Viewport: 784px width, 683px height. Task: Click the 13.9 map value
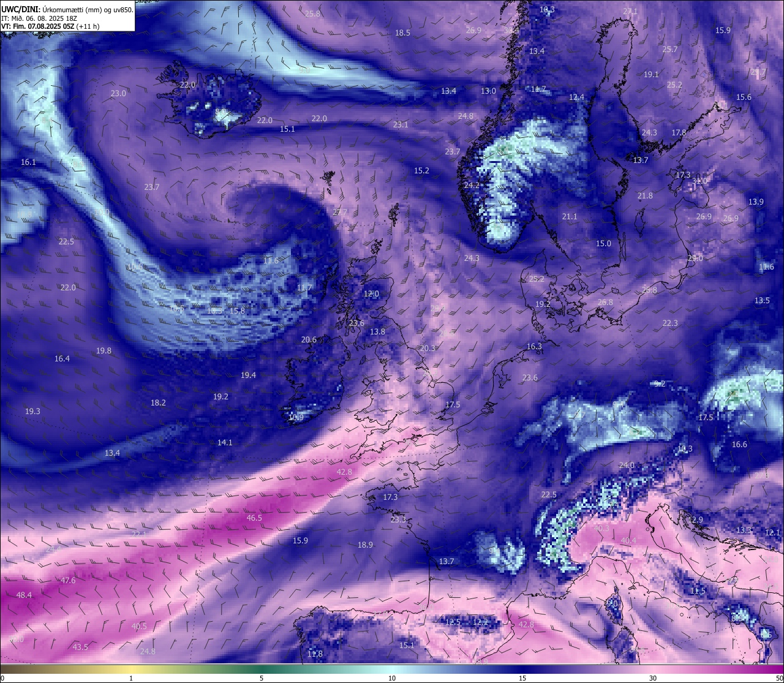tap(756, 202)
